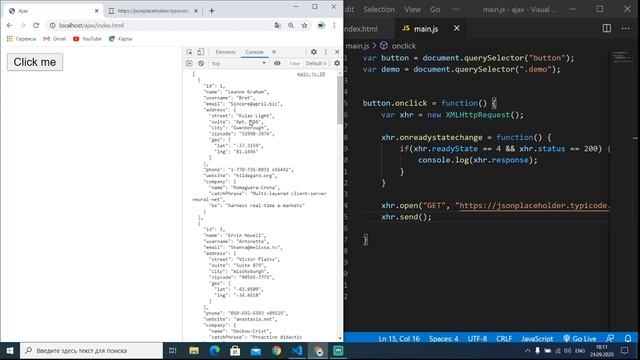Viewport: 640px width, 360px height.
Task: Open the Карты bookmark
Action: [x=120, y=39]
